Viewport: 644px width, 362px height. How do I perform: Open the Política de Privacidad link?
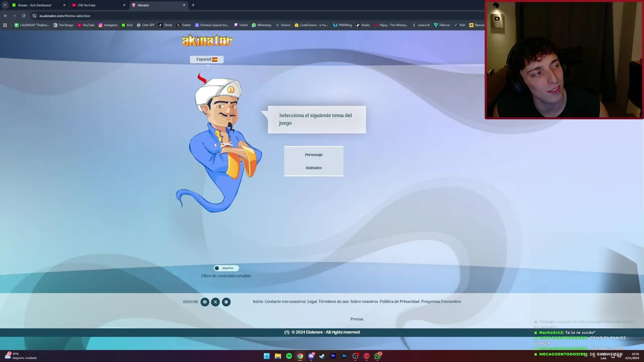coord(399,302)
